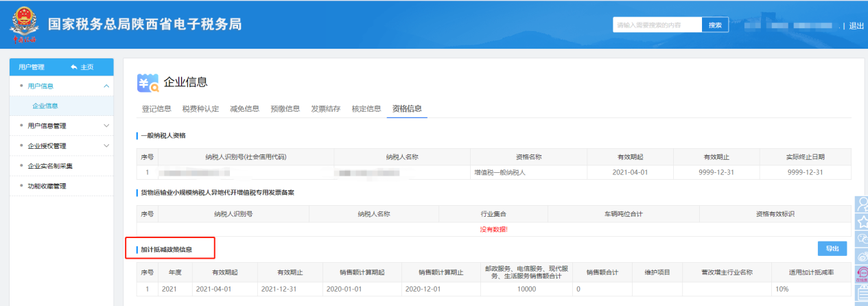The image size is (868, 306).
Task: Switch to the 登记信息 tab
Action: [156, 108]
